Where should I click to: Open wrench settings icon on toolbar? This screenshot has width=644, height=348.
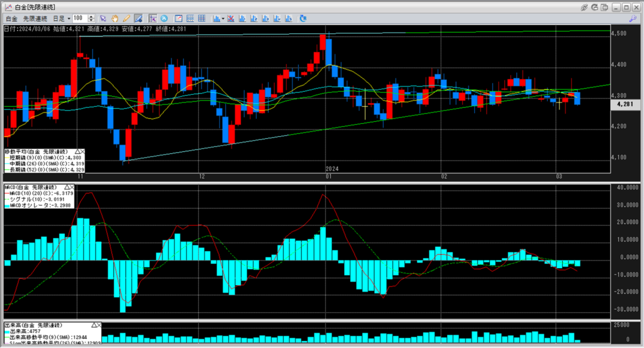coord(633,18)
